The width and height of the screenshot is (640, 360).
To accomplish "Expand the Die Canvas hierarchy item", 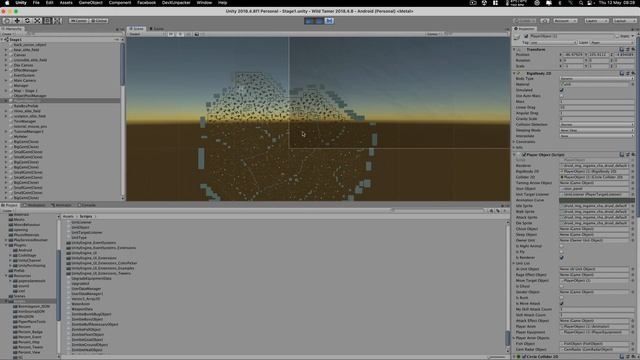I will (x=6, y=65).
